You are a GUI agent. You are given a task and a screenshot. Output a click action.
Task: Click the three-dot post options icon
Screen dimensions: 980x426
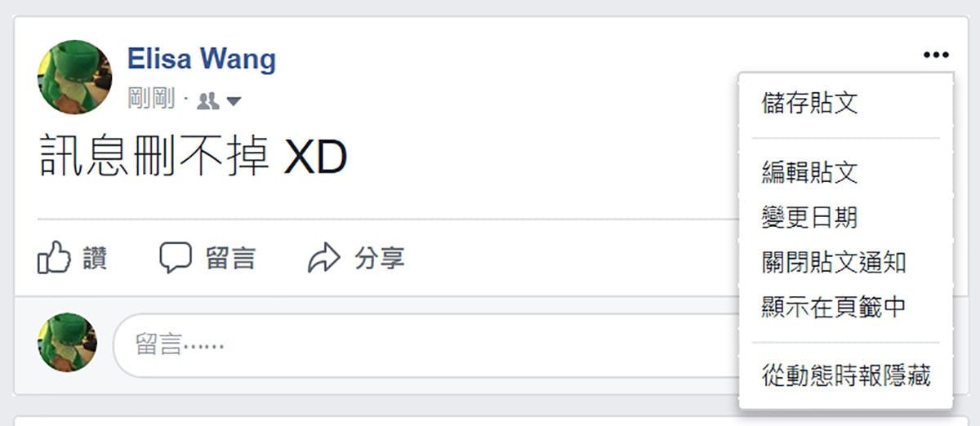pyautogui.click(x=936, y=55)
